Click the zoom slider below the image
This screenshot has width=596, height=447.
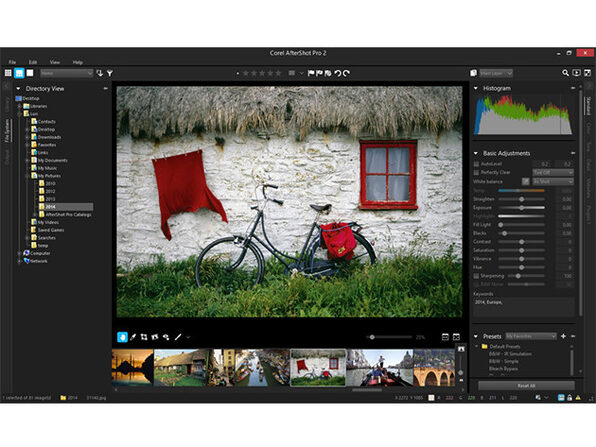(x=389, y=337)
